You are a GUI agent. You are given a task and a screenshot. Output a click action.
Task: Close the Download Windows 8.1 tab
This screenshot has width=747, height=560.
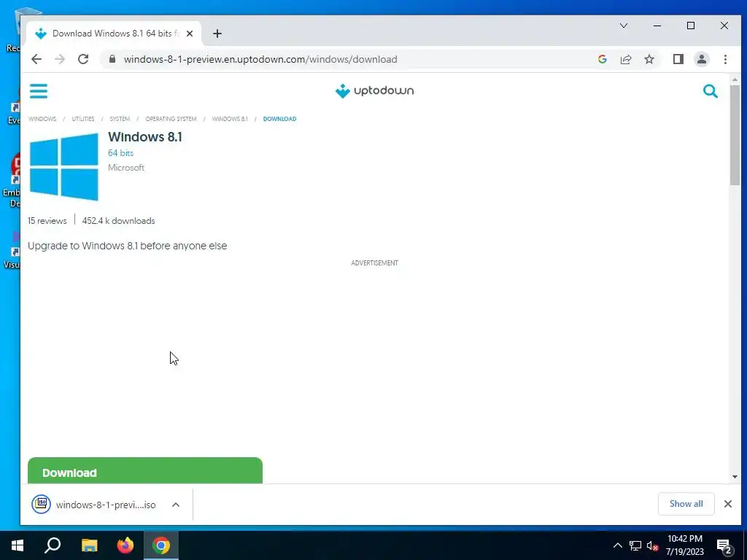(190, 34)
